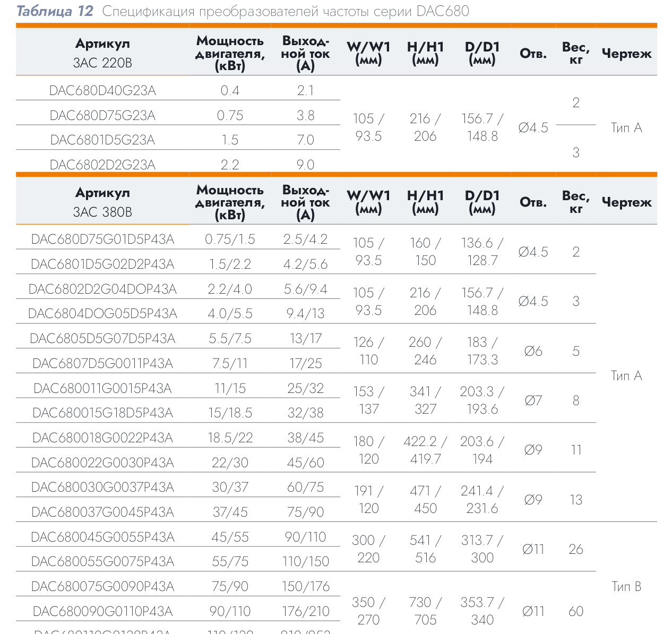Image resolution: width=672 pixels, height=634 pixels.
Task: Click the 7.5/11 power value
Action: 230,364
